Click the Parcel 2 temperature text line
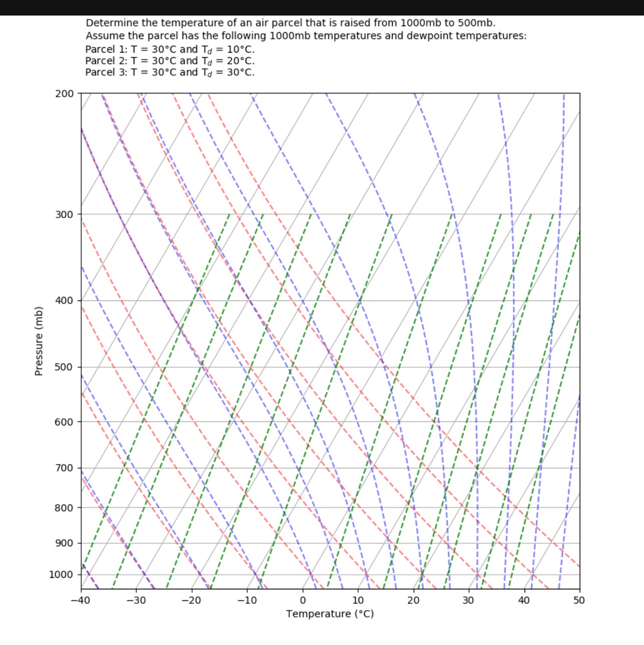 point(170,61)
